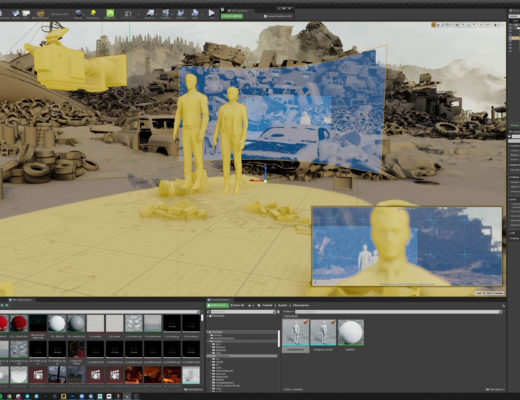Screen dimensions: 520x400
Task: Click the lock icon in Content Browser header
Action: point(503,306)
